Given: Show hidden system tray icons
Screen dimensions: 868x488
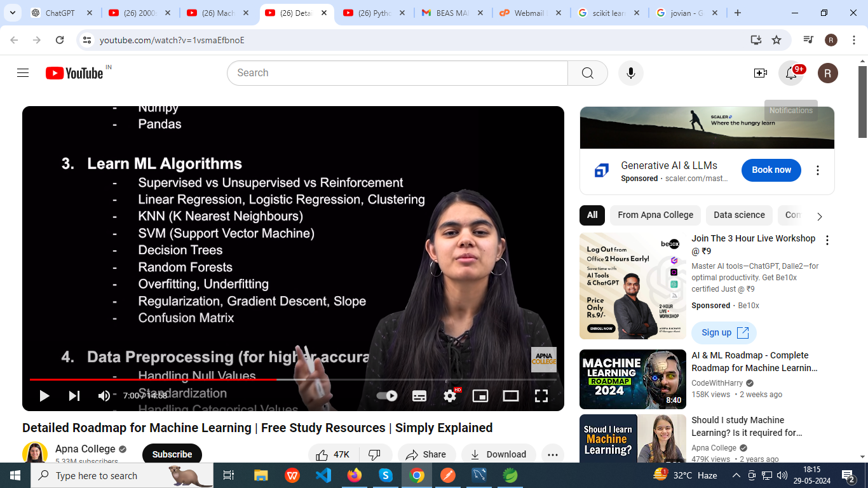Looking at the screenshot, I should (736, 475).
